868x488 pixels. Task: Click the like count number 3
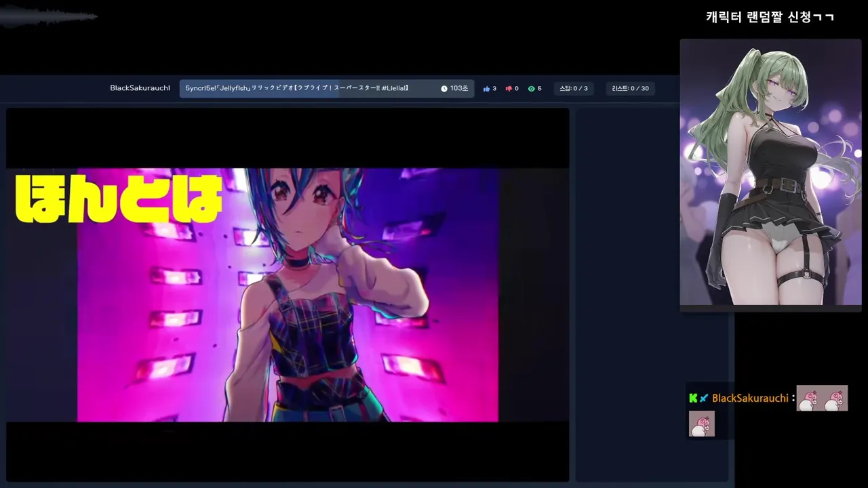click(x=494, y=89)
